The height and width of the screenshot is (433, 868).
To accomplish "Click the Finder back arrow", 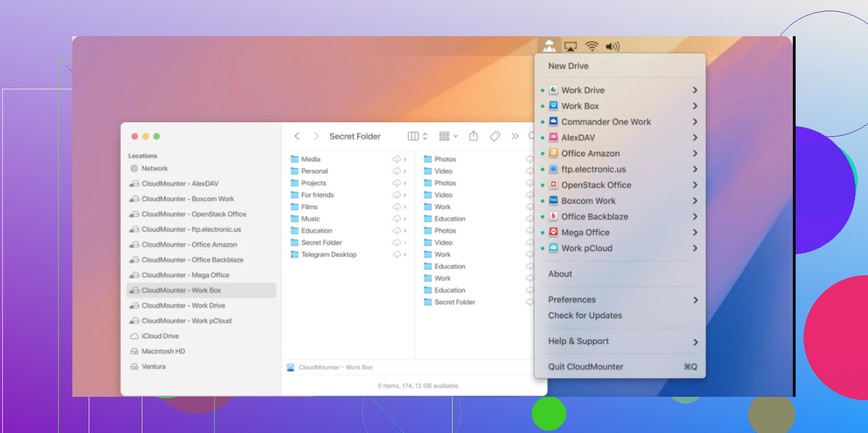I will point(297,136).
